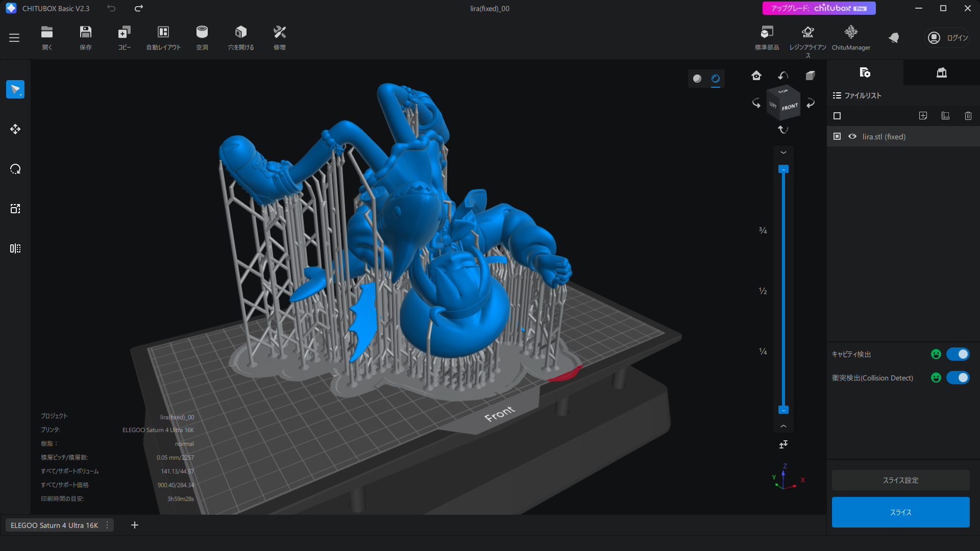This screenshot has height=551, width=980.
Task: Click the blue スライス slice button
Action: [x=901, y=512]
